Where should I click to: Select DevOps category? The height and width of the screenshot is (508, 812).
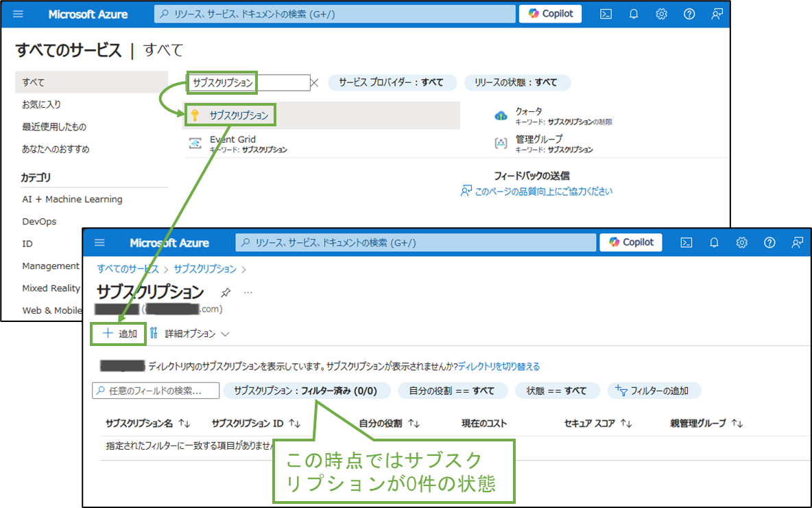pos(39,221)
